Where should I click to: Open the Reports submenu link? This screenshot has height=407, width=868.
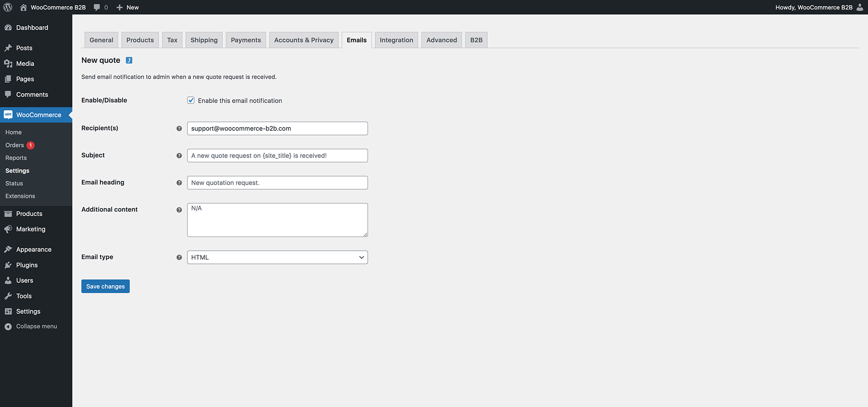[16, 158]
